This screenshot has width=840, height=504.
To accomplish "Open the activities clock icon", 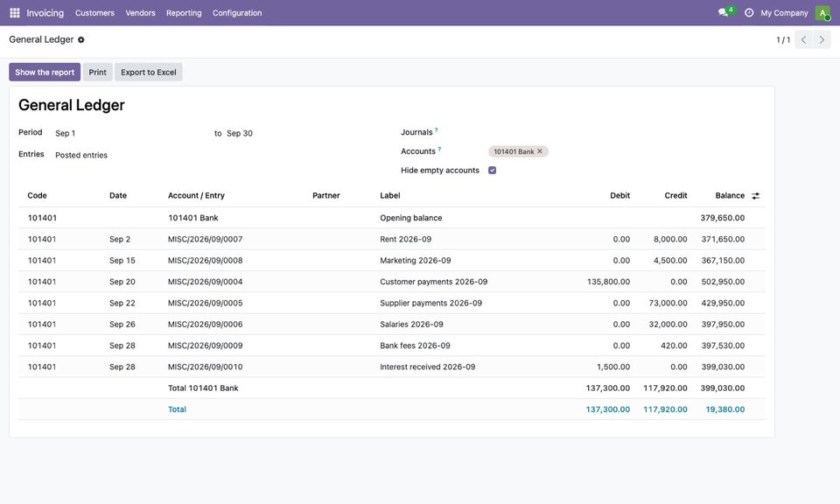I will click(x=749, y=12).
